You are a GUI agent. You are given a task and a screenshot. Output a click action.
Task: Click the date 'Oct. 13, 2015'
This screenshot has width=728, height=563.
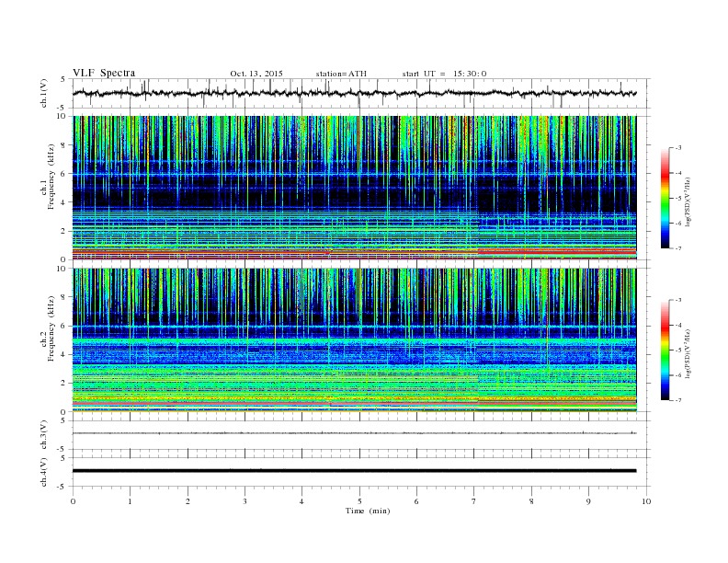[256, 74]
